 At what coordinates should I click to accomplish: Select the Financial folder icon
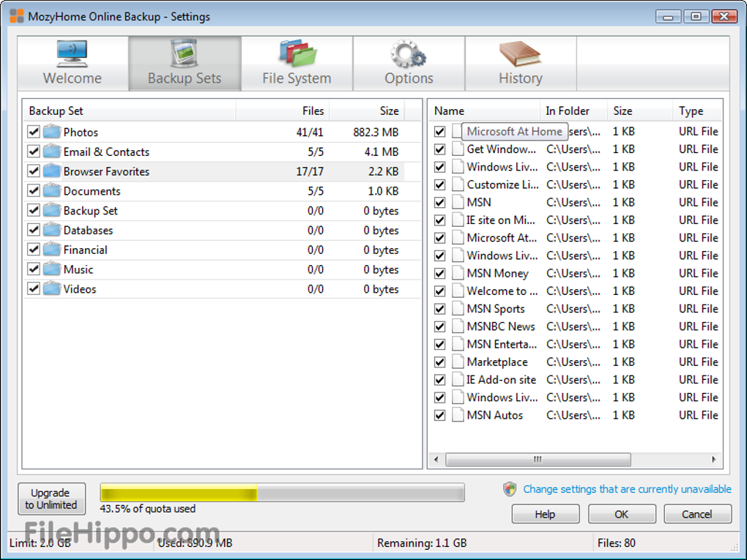[x=52, y=250]
